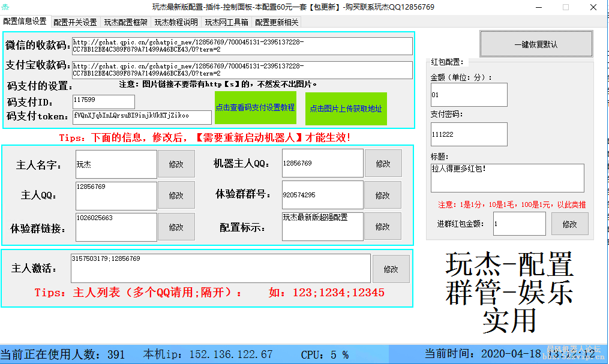Click the 支付密码 input box

tap(469, 134)
